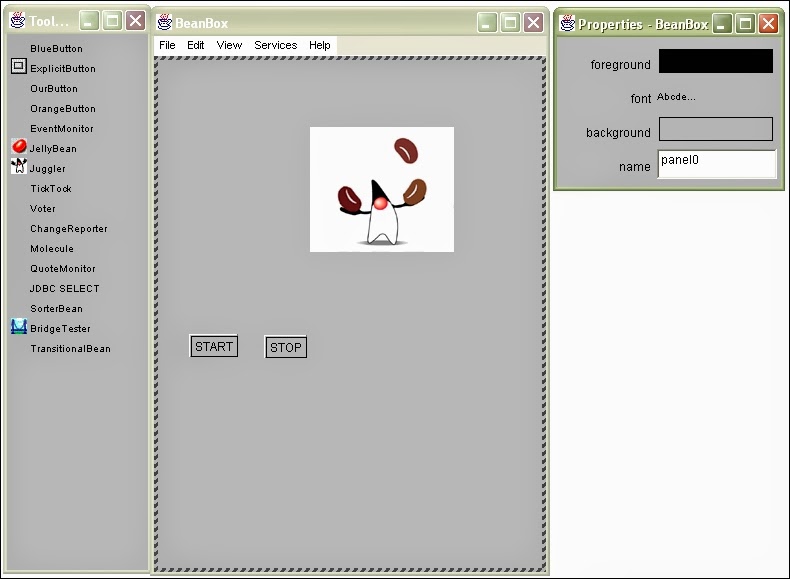
Task: Click the BridgeTester bridge icon
Action: point(19,327)
